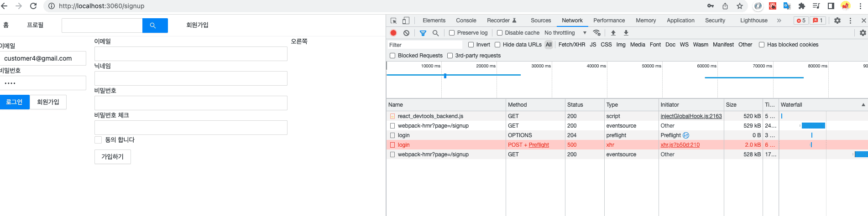Image resolution: width=868 pixels, height=216 pixels.
Task: Enable the Preserve log checkbox
Action: coord(452,33)
